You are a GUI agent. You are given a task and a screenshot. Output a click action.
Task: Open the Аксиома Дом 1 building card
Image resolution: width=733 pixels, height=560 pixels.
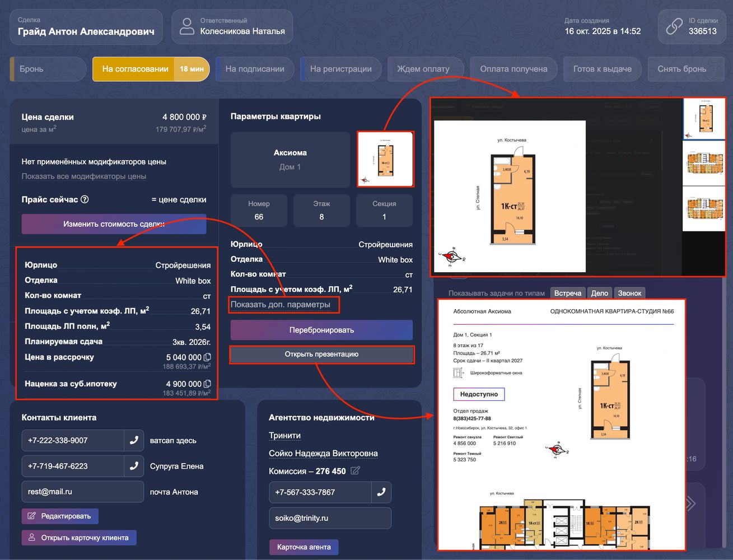pos(290,160)
